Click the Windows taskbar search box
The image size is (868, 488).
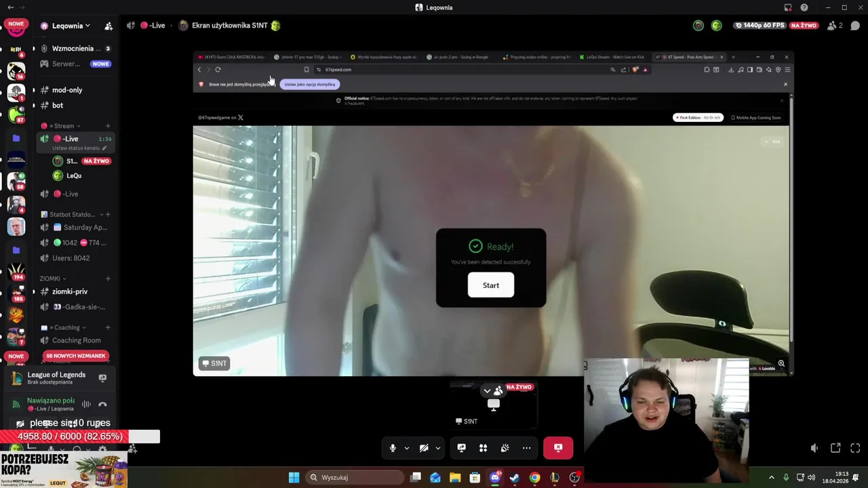click(x=355, y=478)
